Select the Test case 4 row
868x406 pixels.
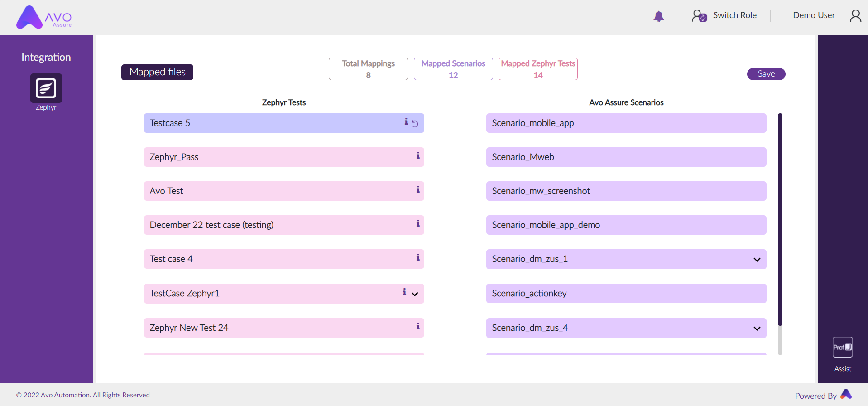pyautogui.click(x=284, y=259)
